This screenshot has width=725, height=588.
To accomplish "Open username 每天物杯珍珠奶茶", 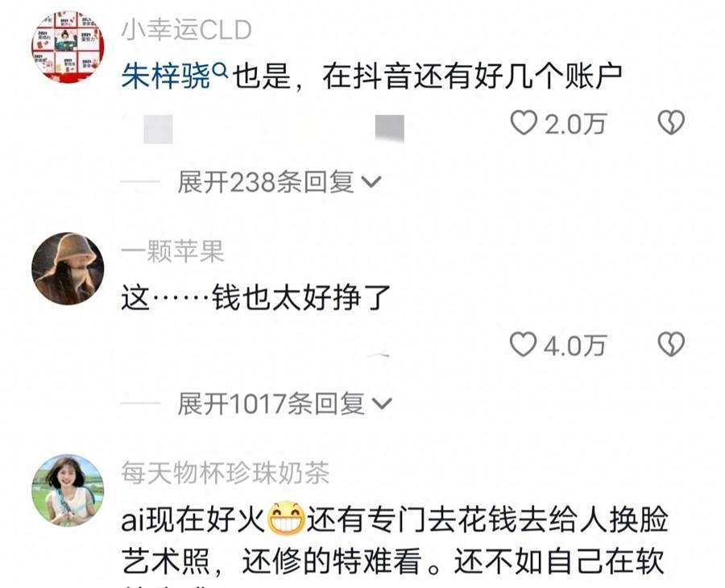I will click(x=226, y=474).
